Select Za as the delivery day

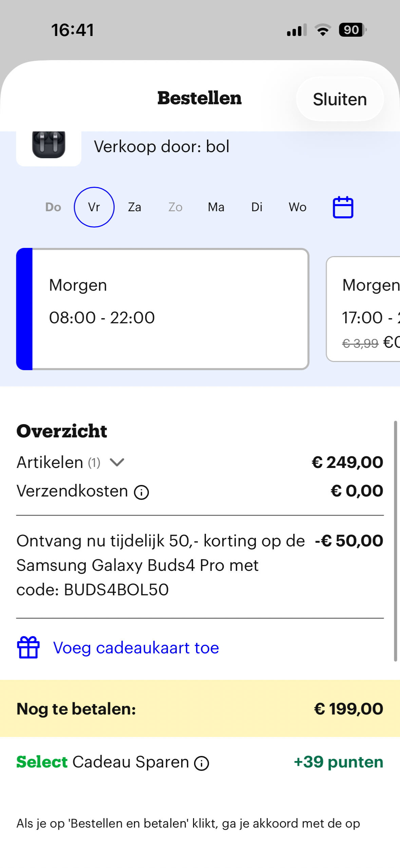(134, 207)
